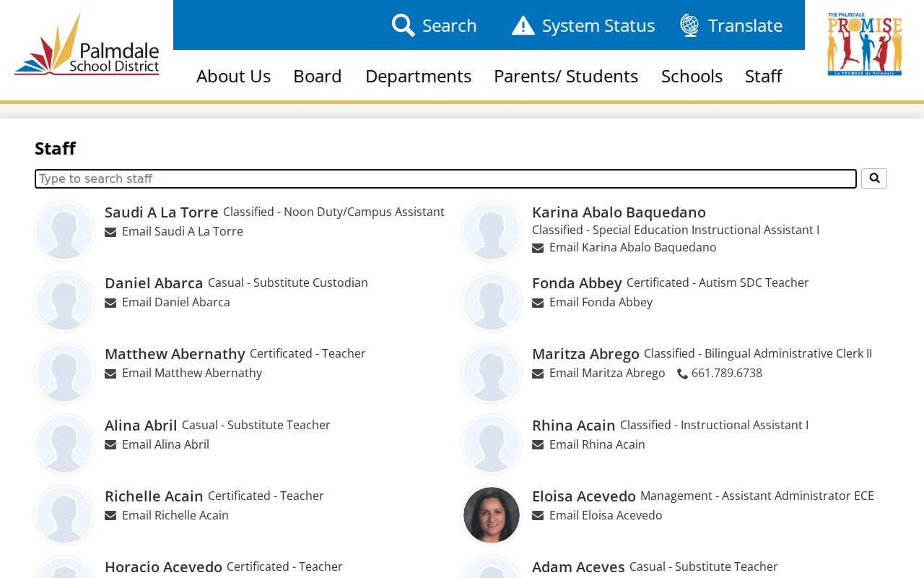This screenshot has width=924, height=578.
Task: Open the Staff menu
Action: [x=763, y=76]
